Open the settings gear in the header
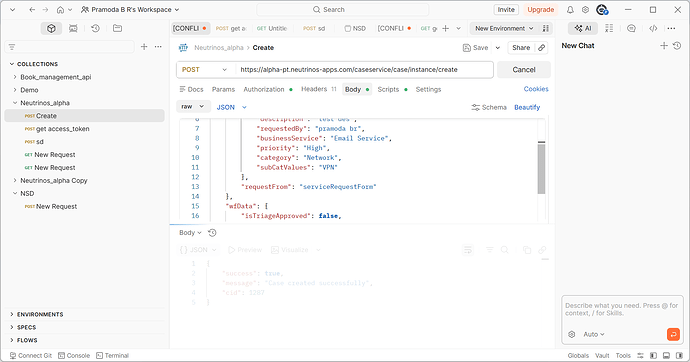This screenshot has height=362, width=690. 585,10
